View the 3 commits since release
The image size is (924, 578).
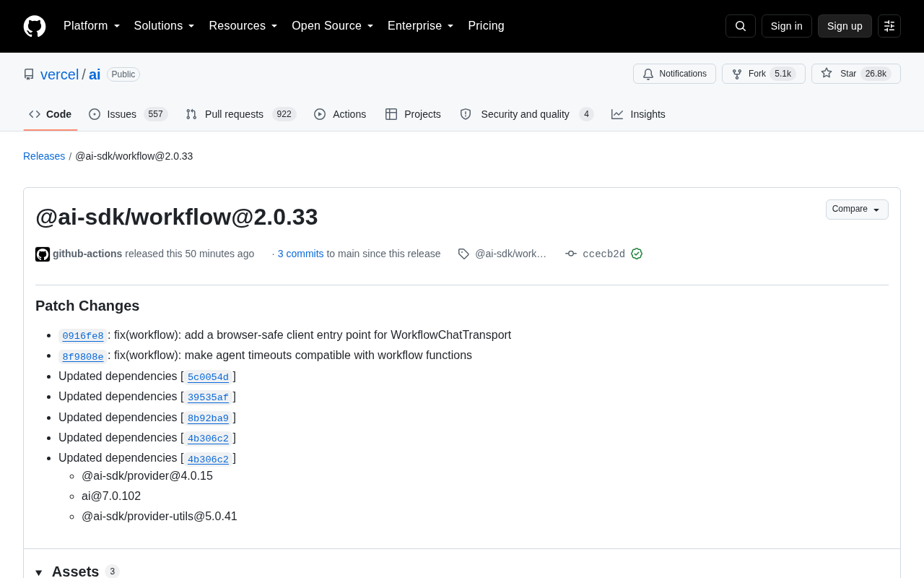point(300,254)
